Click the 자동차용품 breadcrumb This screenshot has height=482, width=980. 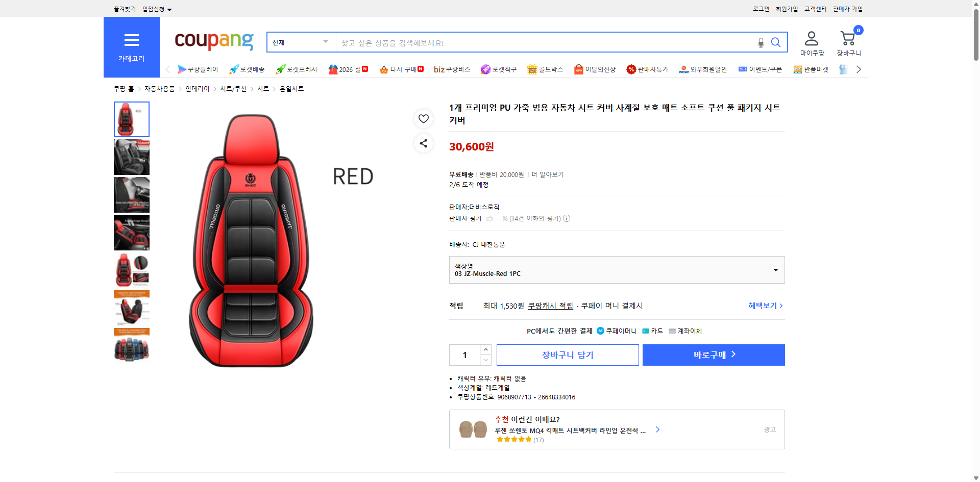click(x=159, y=88)
